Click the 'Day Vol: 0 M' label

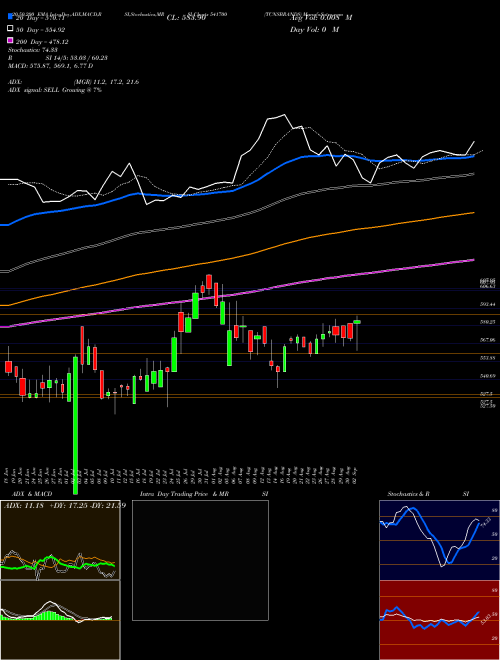point(314,29)
